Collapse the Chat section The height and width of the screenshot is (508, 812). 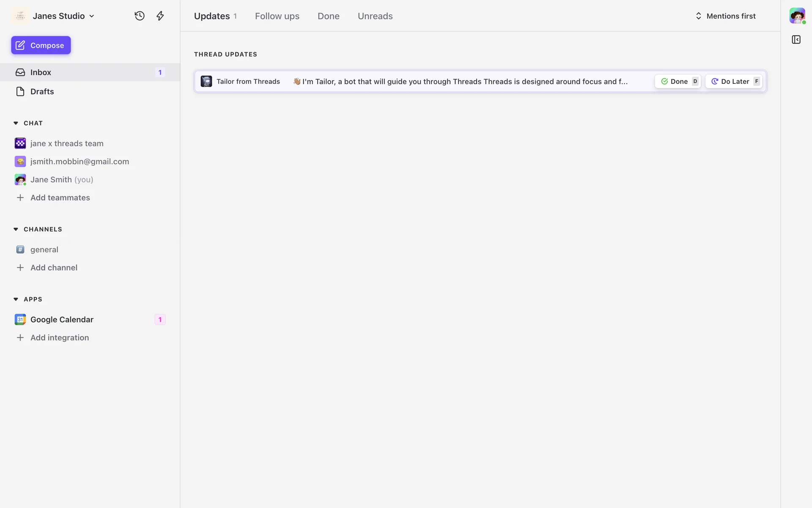click(x=16, y=123)
